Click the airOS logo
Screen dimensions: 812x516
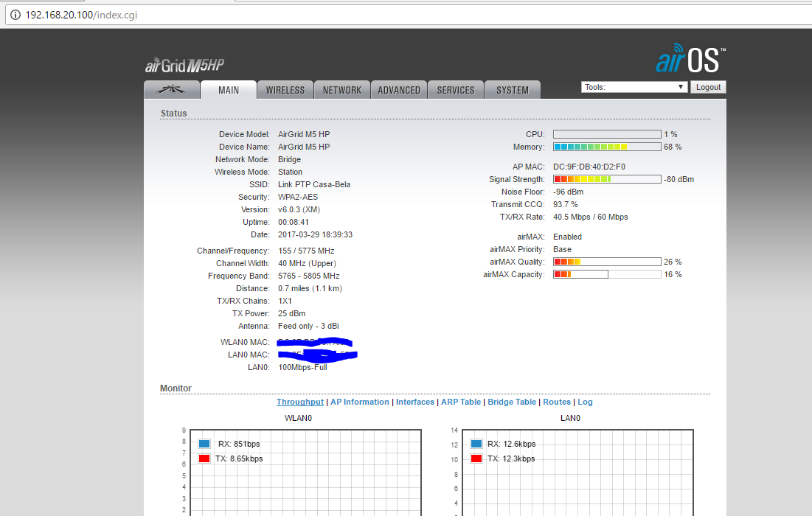(690, 58)
